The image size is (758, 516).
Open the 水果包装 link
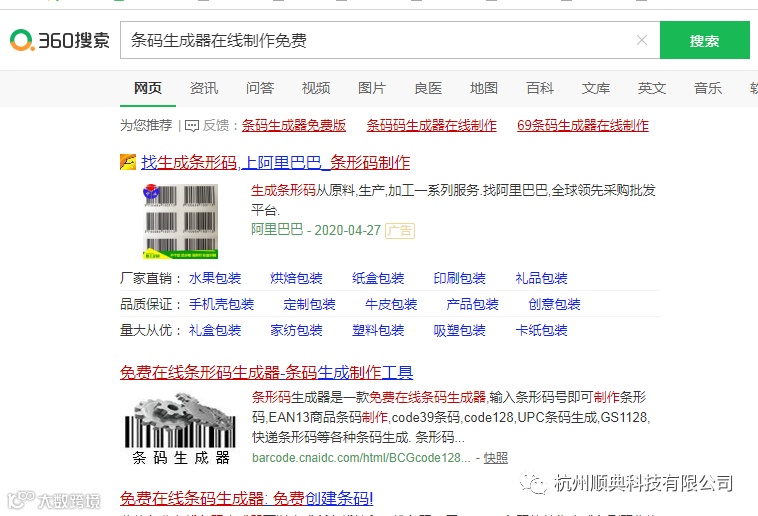pyautogui.click(x=215, y=278)
